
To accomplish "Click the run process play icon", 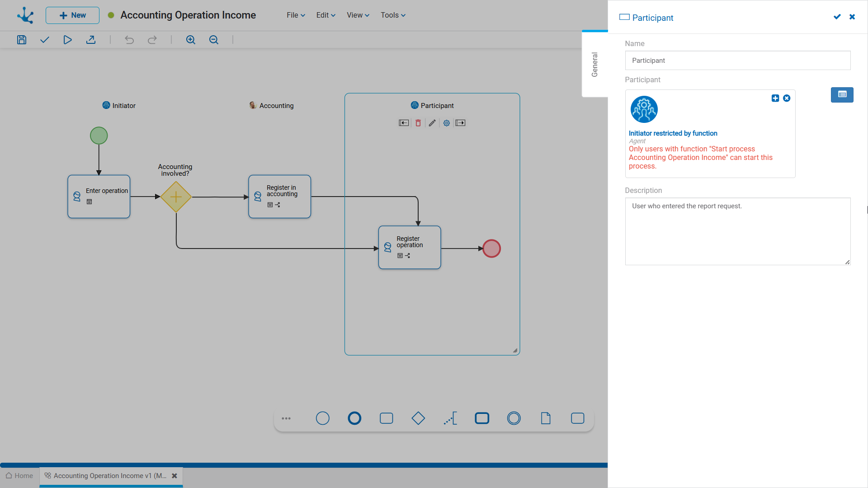I will point(67,40).
